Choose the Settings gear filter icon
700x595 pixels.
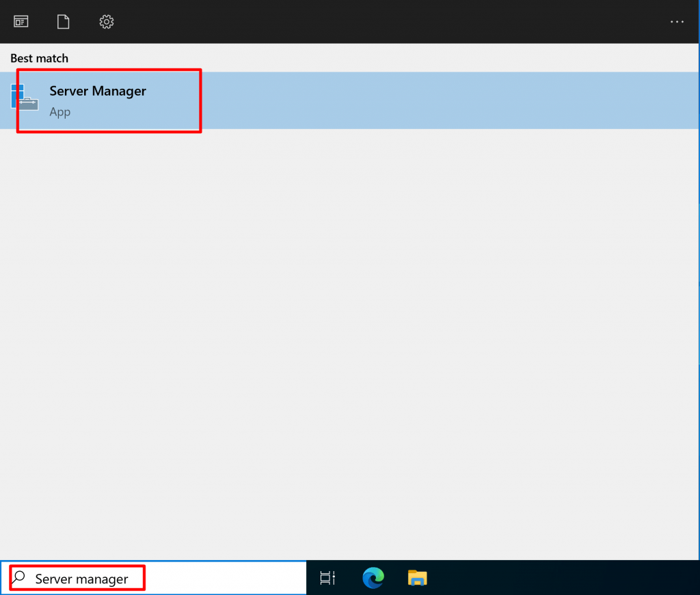[x=106, y=22]
